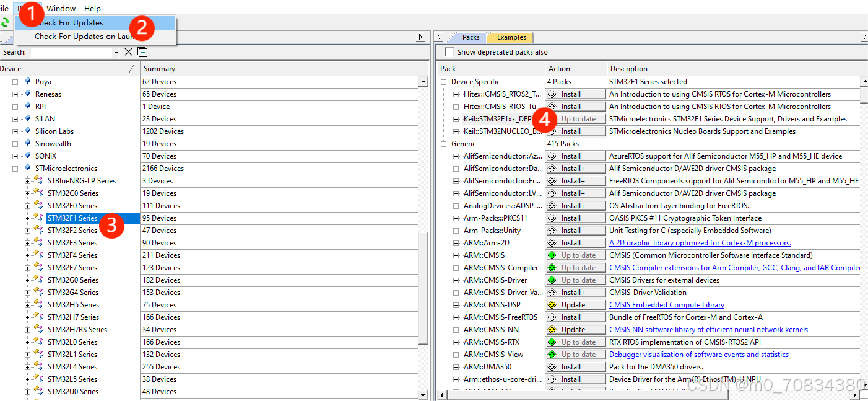
Task: Expand the ARM::CMSIS-FreeRTOS pack node
Action: click(456, 317)
